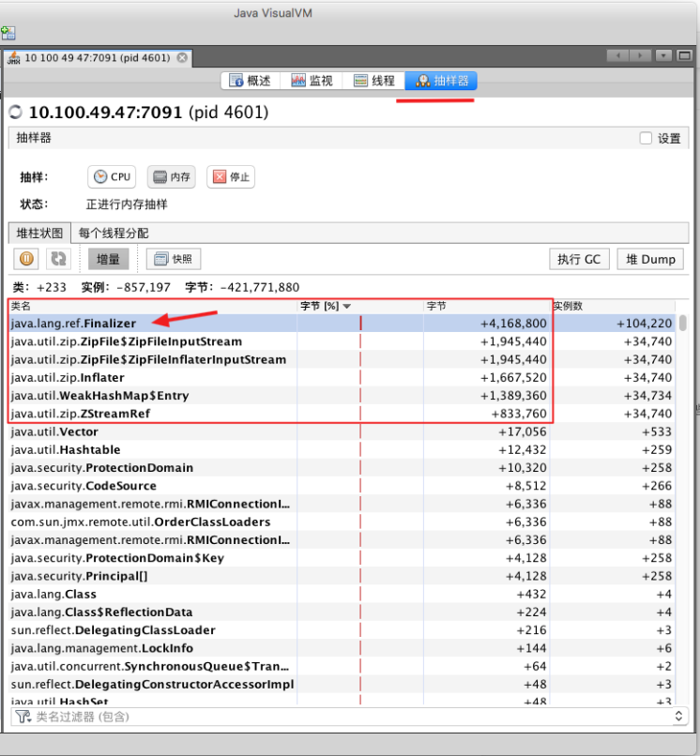
Task: Select the com.sun.jmx.remote.util.OrderClassLoaders row
Action: tap(342, 522)
